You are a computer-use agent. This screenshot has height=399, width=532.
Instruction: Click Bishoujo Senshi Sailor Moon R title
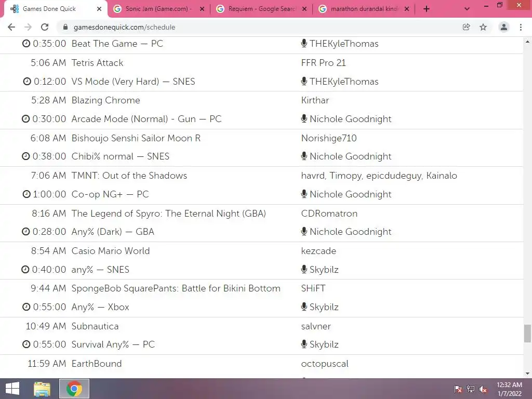(x=136, y=138)
